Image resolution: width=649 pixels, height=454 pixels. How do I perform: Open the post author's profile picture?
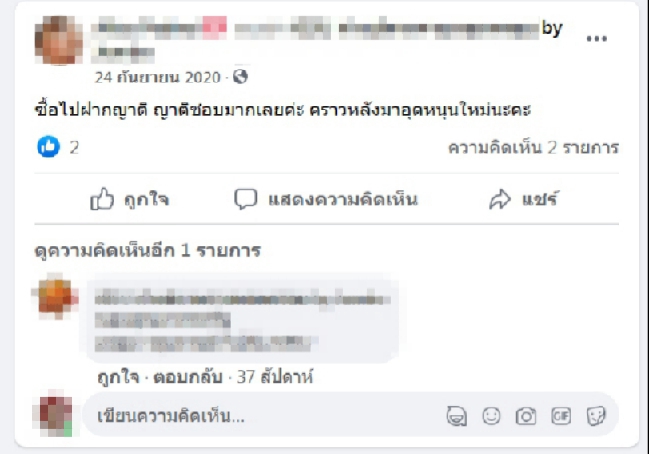[58, 40]
